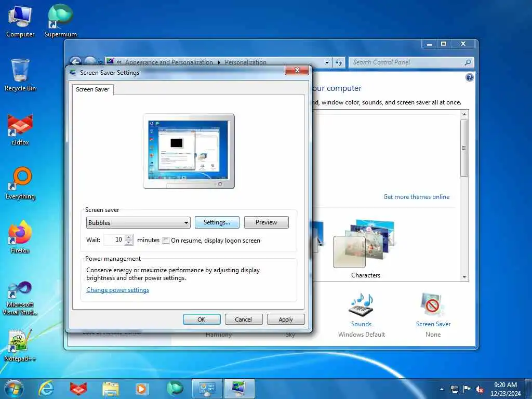Click the Wait minutes value field
This screenshot has height=399, width=532.
[114, 240]
